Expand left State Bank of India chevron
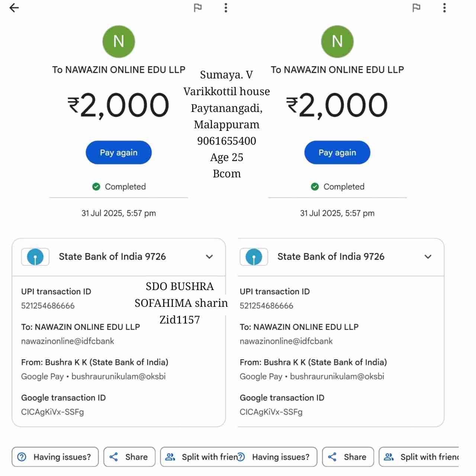 point(209,257)
